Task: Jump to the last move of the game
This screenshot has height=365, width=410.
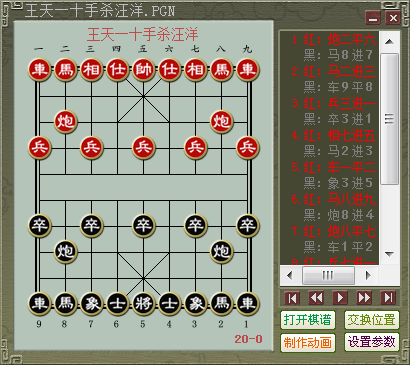Action: (x=388, y=298)
